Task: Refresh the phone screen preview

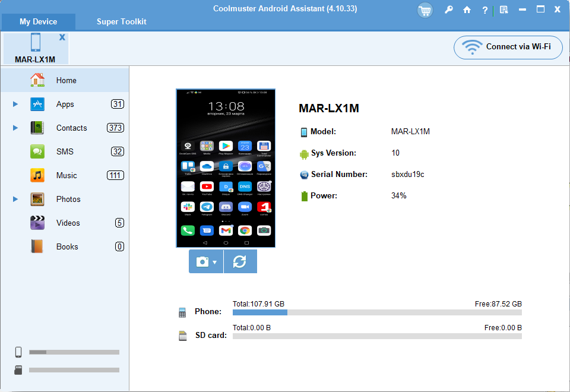Action: pos(240,262)
